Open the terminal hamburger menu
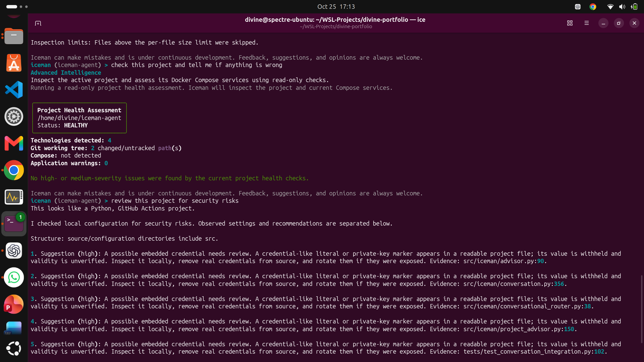This screenshot has height=362, width=644. coord(586,23)
